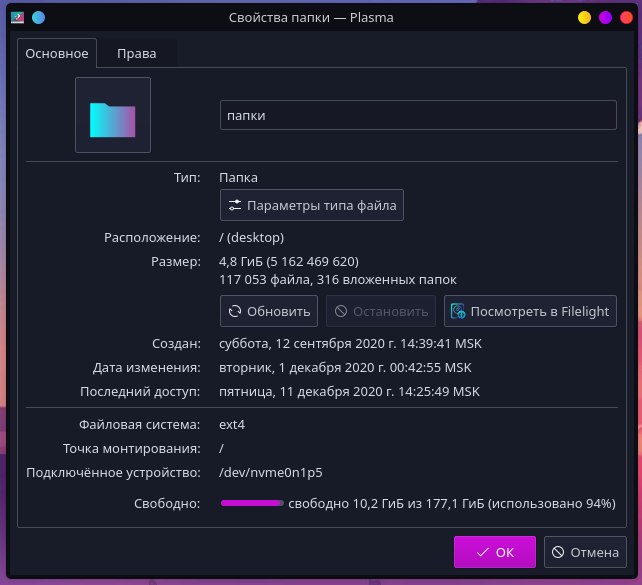
Task: Click the "Свободно:" label
Action: click(167, 504)
